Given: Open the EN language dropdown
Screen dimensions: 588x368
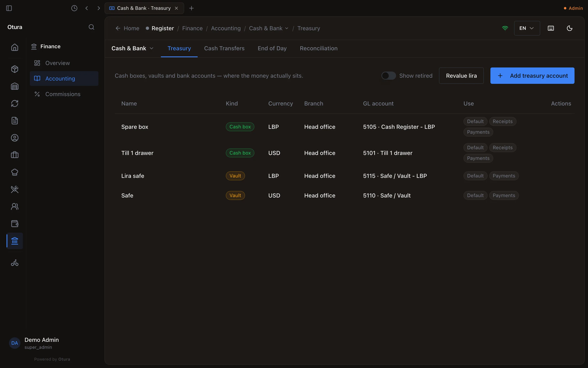Looking at the screenshot, I should [x=527, y=28].
